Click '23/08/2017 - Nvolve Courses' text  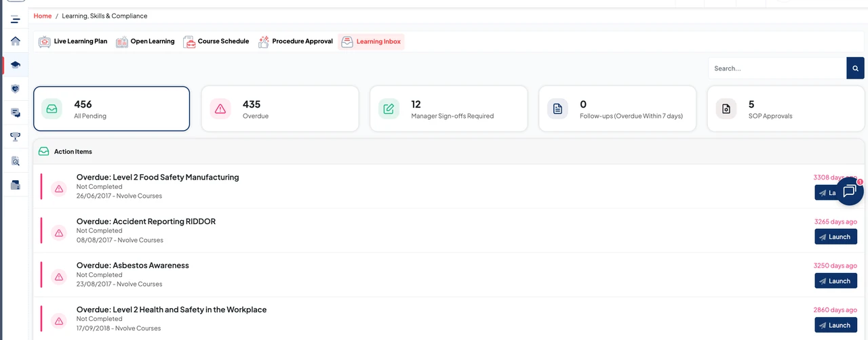119,284
